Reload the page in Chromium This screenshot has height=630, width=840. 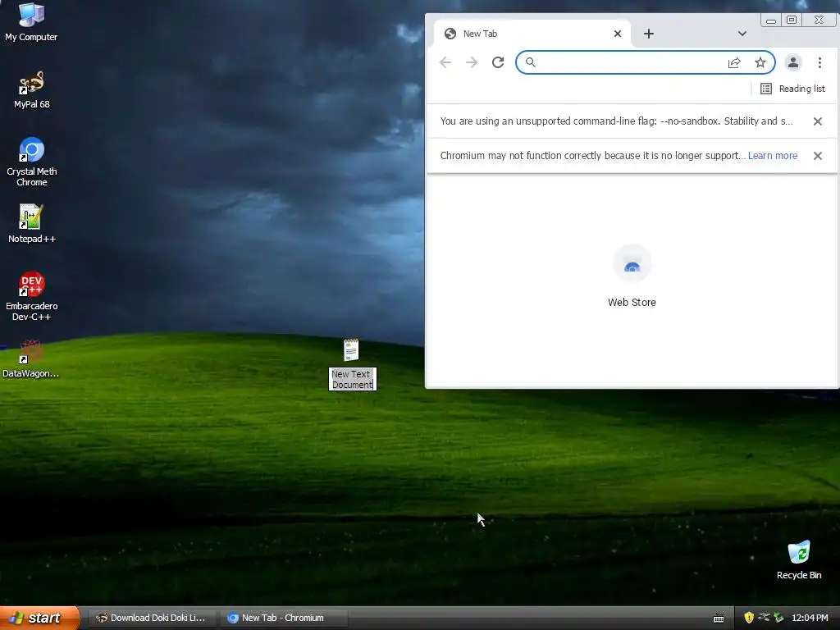(498, 62)
